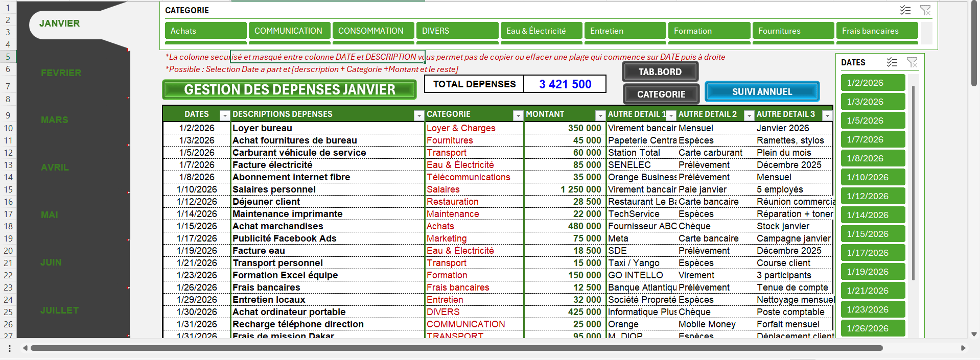Select 1/14/2026 in DATES slicer

[873, 215]
